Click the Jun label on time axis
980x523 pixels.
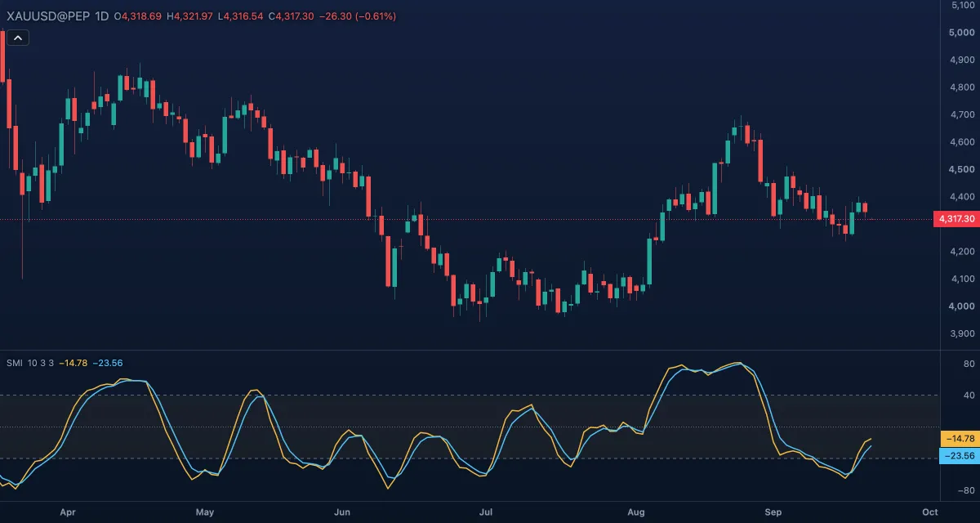tap(342, 512)
